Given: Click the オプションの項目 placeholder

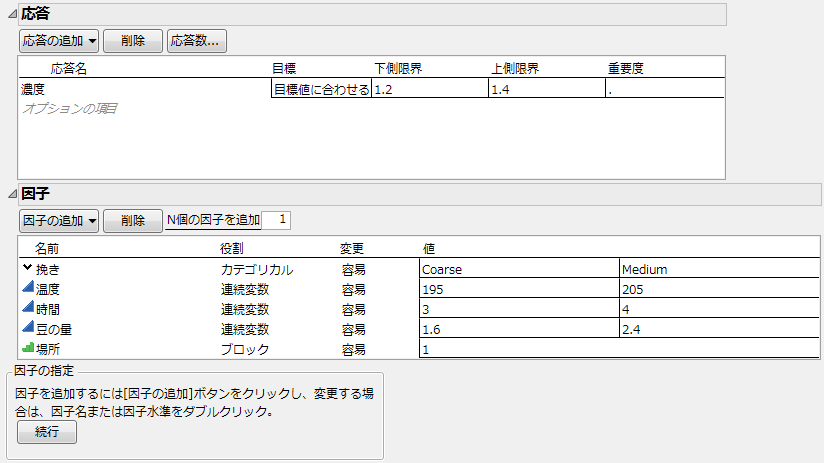Looking at the screenshot, I should pyautogui.click(x=69, y=109).
